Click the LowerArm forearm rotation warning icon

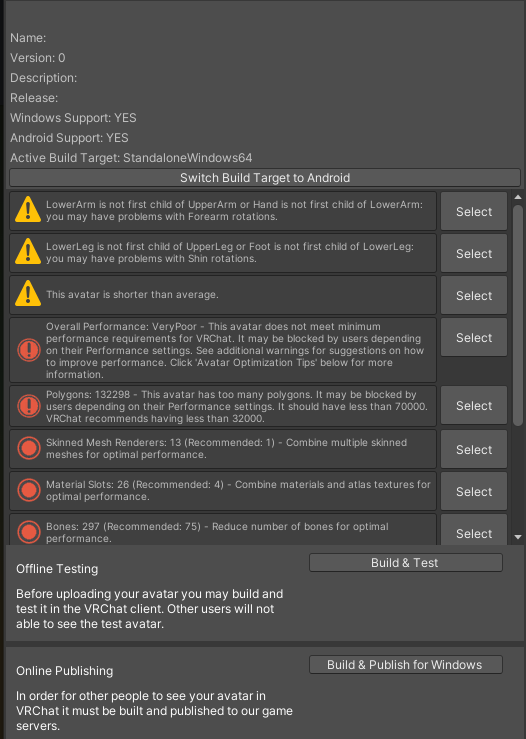[28, 209]
